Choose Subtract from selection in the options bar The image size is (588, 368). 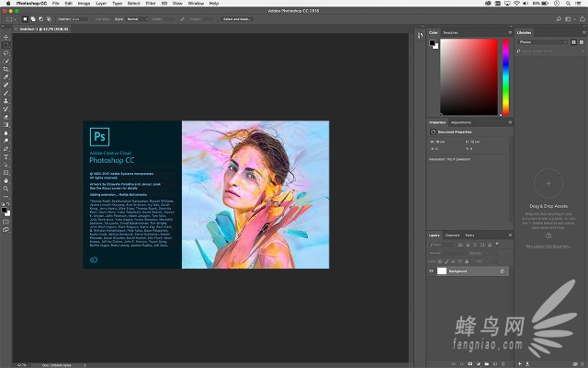coord(40,18)
